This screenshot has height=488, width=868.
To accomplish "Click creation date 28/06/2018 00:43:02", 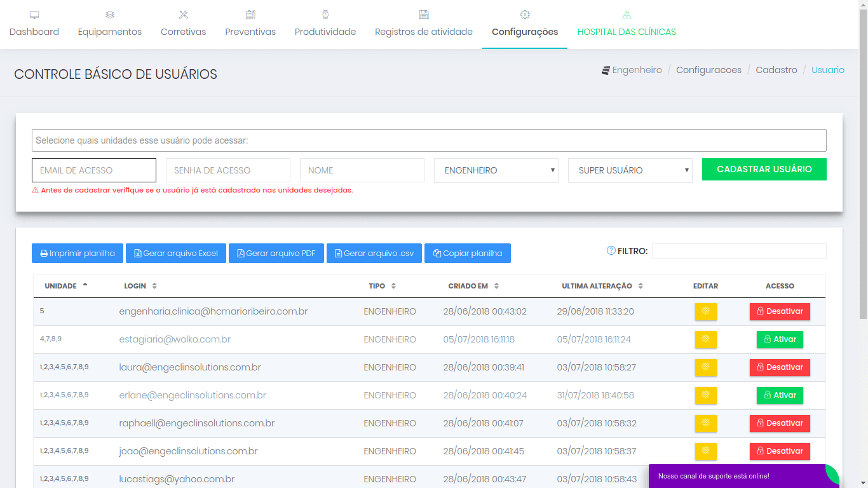I will tap(485, 311).
